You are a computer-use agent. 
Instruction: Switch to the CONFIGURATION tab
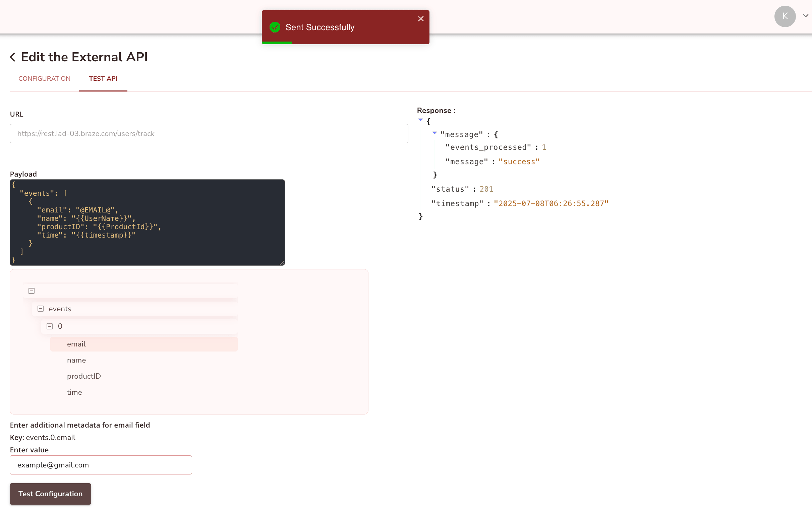tap(44, 78)
